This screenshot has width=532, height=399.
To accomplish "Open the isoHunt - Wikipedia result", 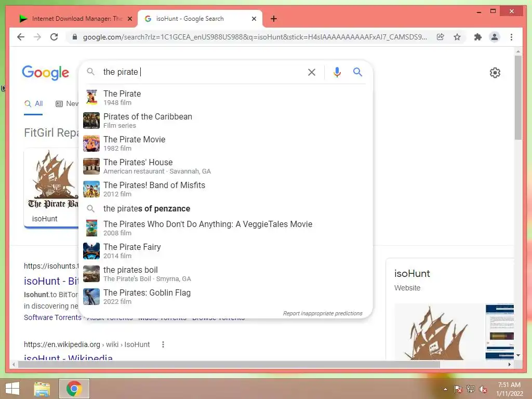I will pos(68,357).
